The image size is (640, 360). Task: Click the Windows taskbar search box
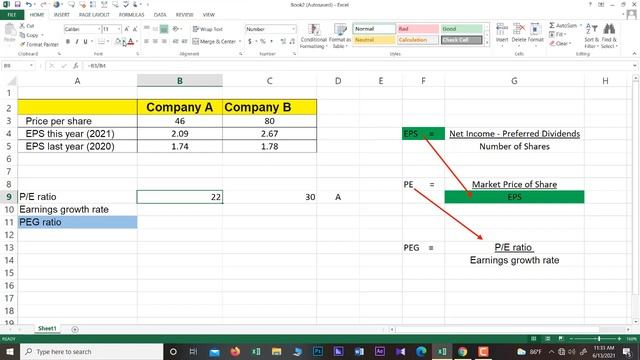click(92, 351)
